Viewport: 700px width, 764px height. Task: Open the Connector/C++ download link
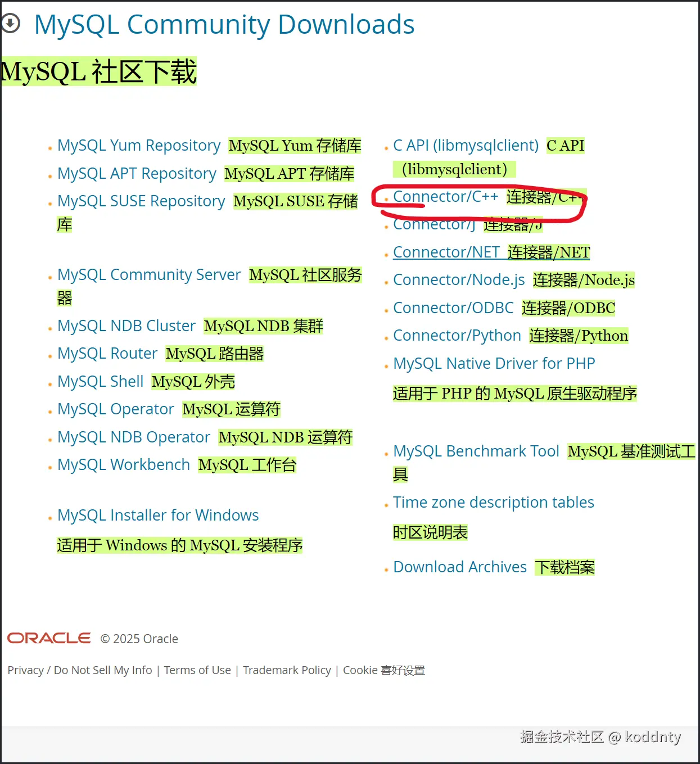click(446, 197)
